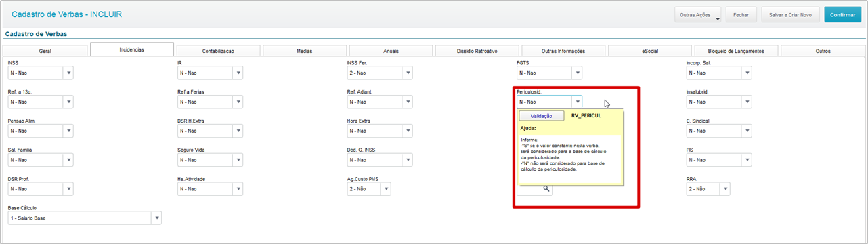Click the RV_PERICUL field name in the popup

coord(586,116)
